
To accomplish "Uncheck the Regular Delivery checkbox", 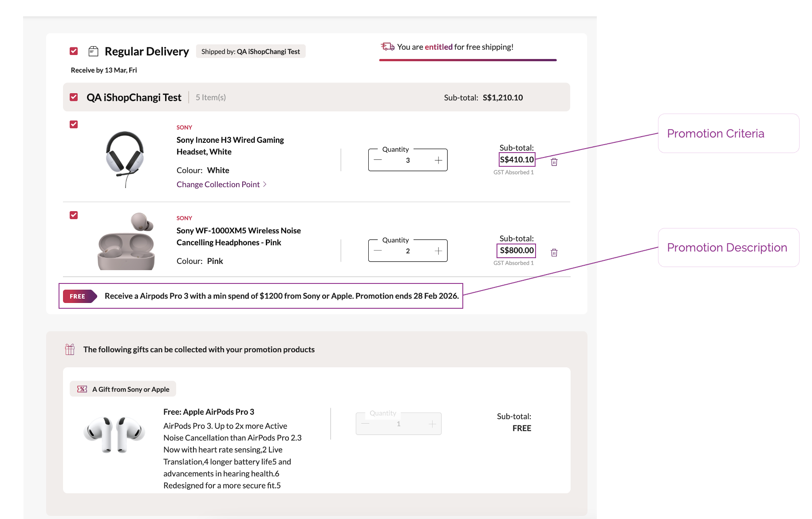I will tap(74, 51).
